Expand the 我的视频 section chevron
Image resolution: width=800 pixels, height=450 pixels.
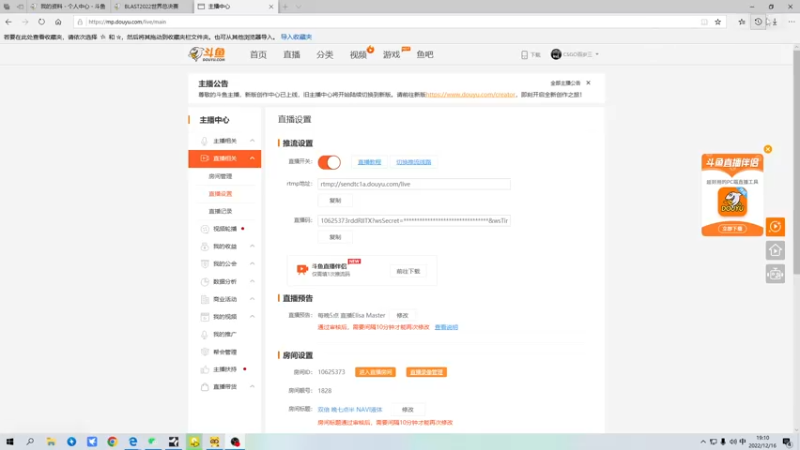click(252, 317)
